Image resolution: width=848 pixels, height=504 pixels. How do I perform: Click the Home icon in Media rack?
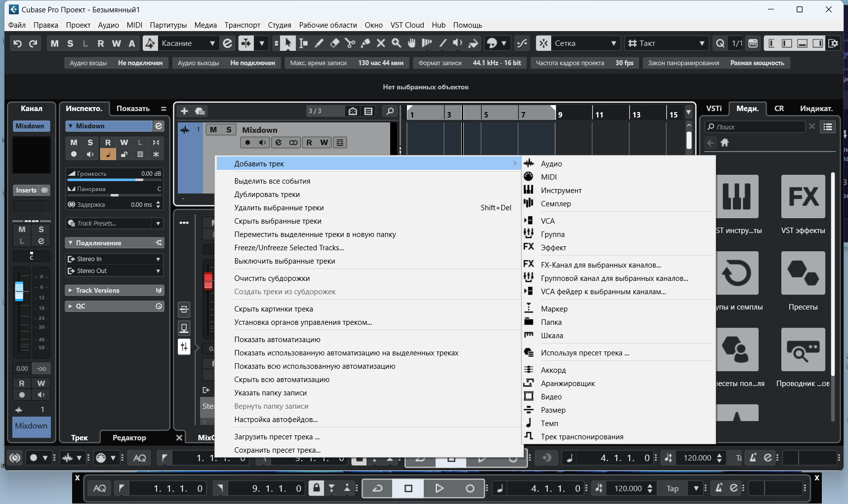(x=725, y=143)
